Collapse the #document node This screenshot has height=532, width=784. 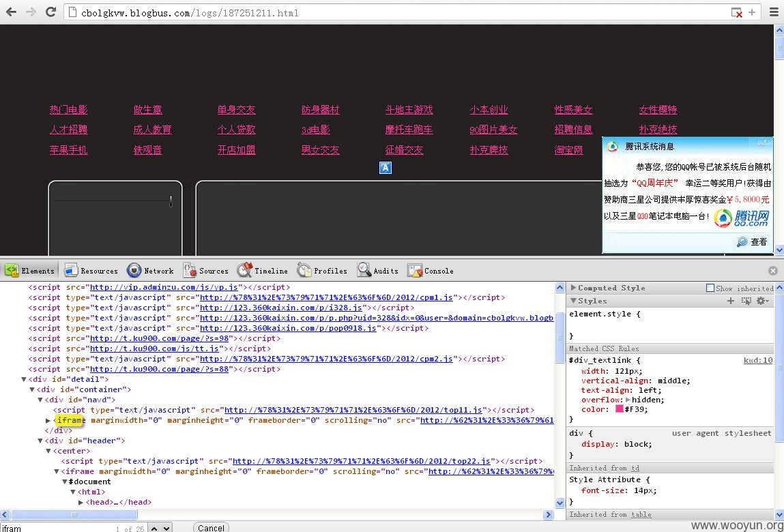[65, 482]
